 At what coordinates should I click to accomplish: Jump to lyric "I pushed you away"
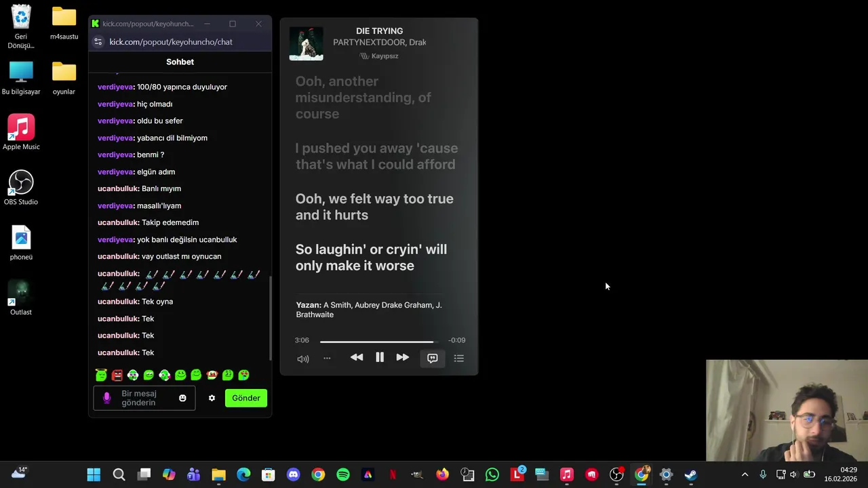pos(376,156)
